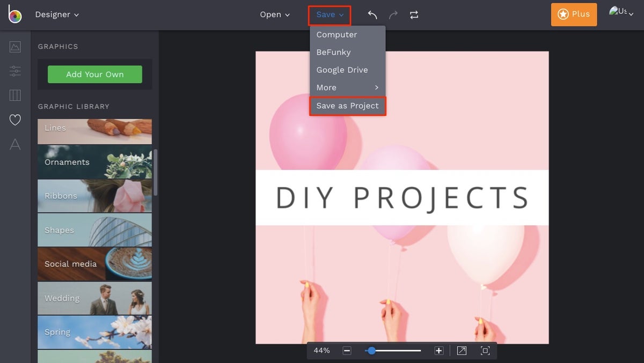Open the Open file dropdown
This screenshot has width=644, height=363.
click(275, 14)
